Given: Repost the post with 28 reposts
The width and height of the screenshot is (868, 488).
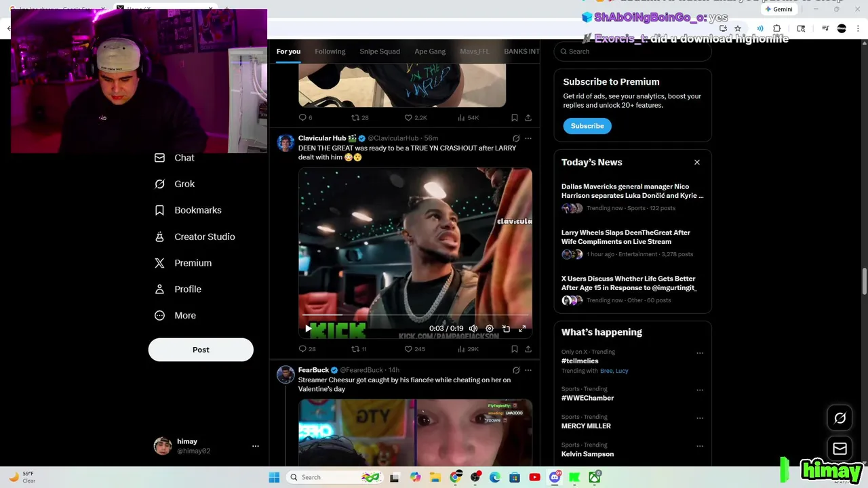Looking at the screenshot, I should pos(359,117).
